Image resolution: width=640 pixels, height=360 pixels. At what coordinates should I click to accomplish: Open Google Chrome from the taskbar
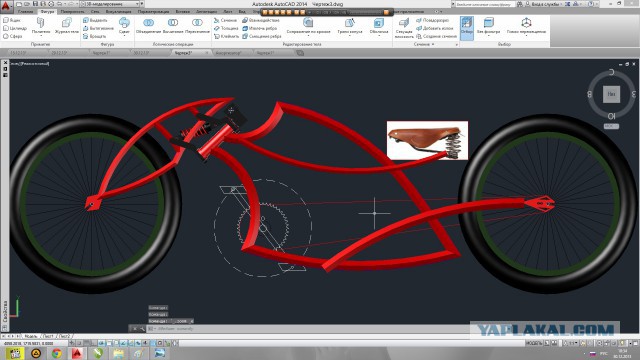[x=57, y=353]
